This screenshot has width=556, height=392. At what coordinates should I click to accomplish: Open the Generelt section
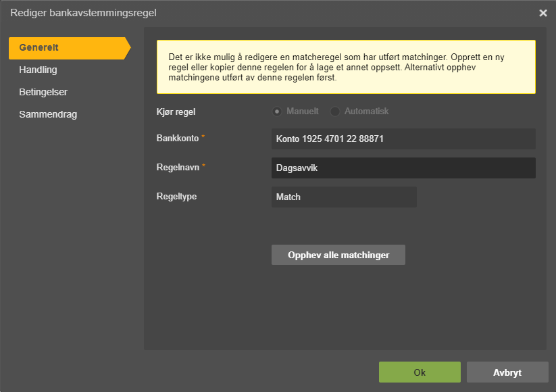point(70,48)
